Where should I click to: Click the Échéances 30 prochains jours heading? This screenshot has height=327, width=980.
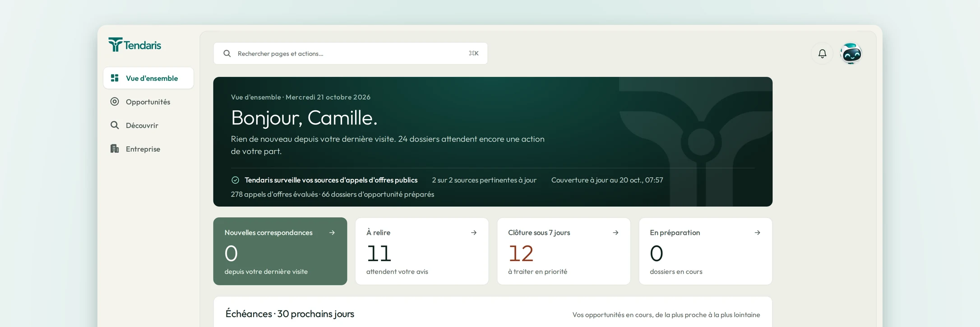pos(290,314)
